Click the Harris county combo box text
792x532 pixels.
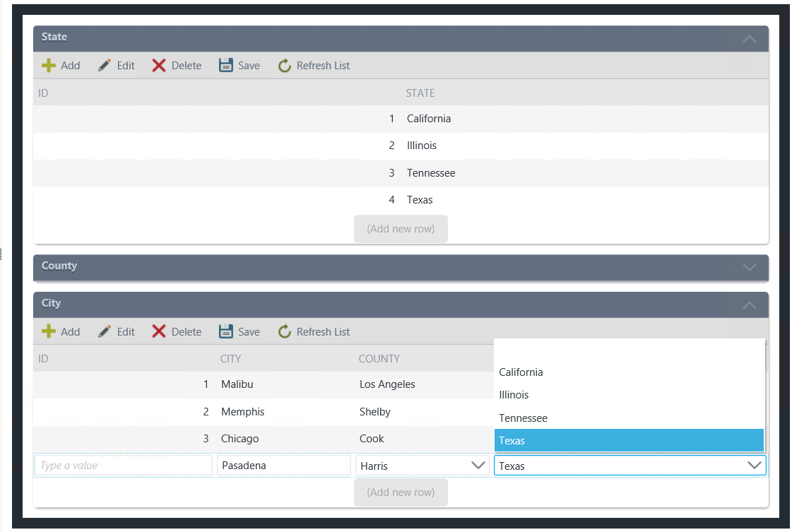pyautogui.click(x=374, y=466)
